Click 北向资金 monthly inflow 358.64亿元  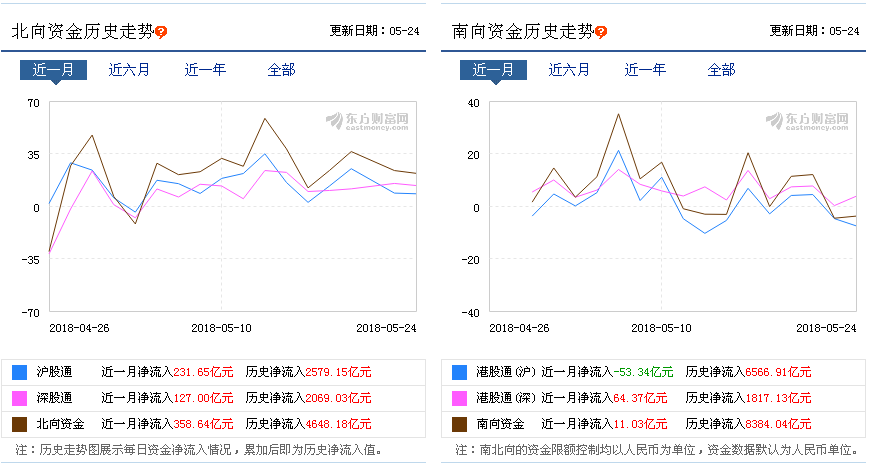(x=204, y=424)
